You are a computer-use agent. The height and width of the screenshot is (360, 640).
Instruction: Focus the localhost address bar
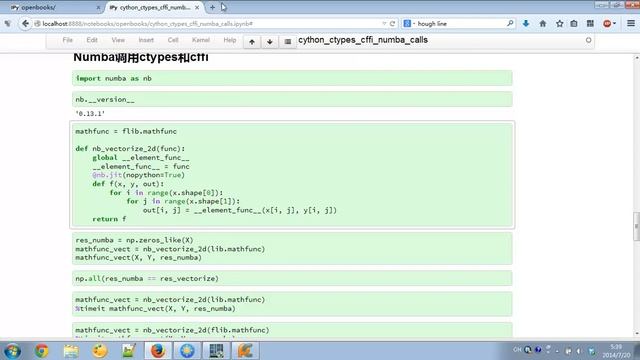(208, 24)
